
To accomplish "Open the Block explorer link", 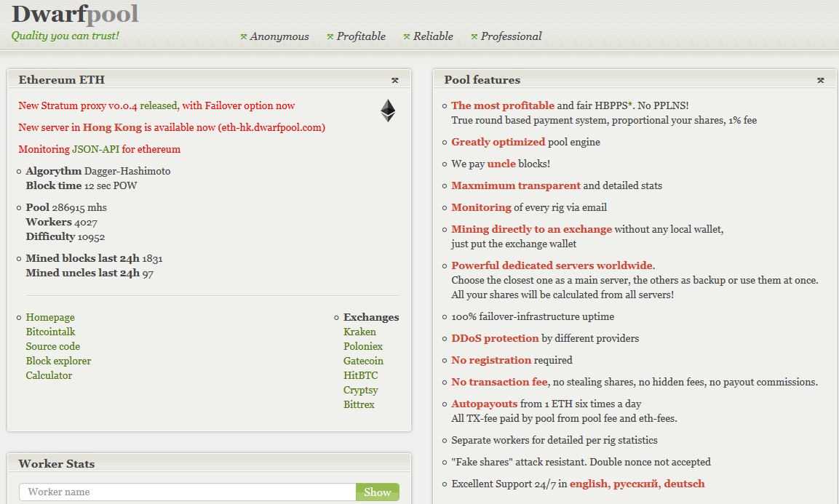I will tap(58, 361).
